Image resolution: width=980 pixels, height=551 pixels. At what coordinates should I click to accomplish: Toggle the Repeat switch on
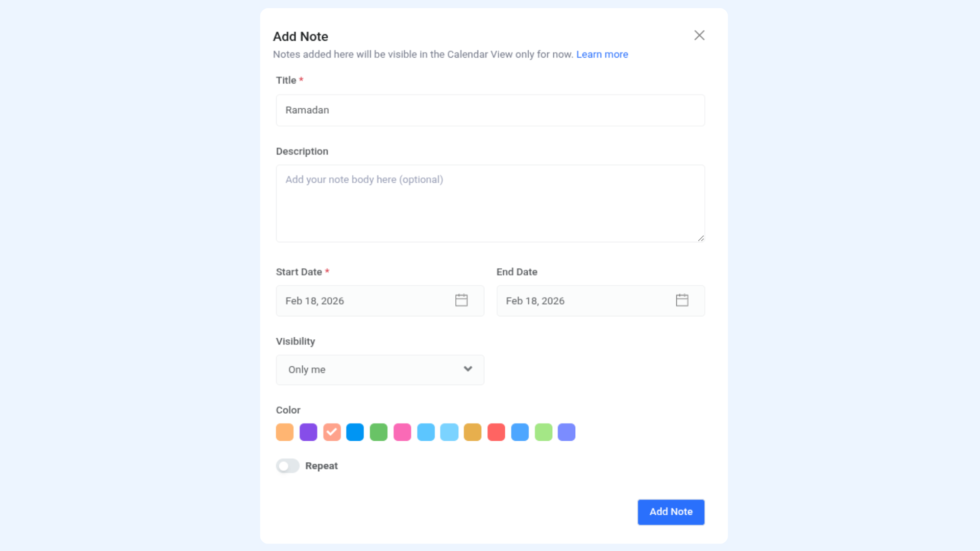point(287,466)
